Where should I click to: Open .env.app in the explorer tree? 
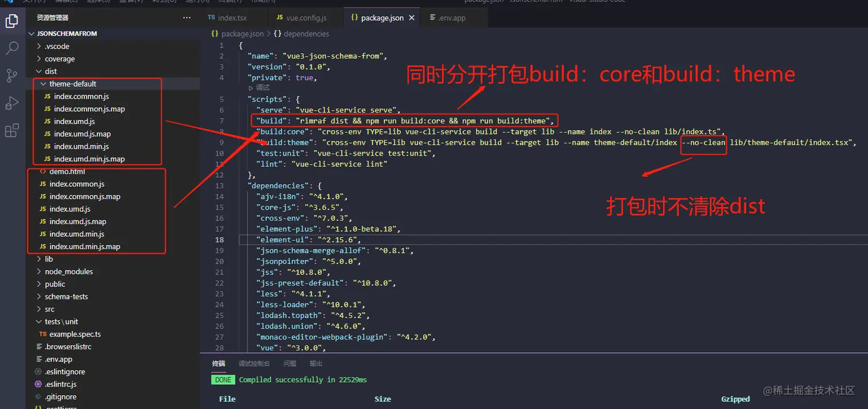(59, 360)
